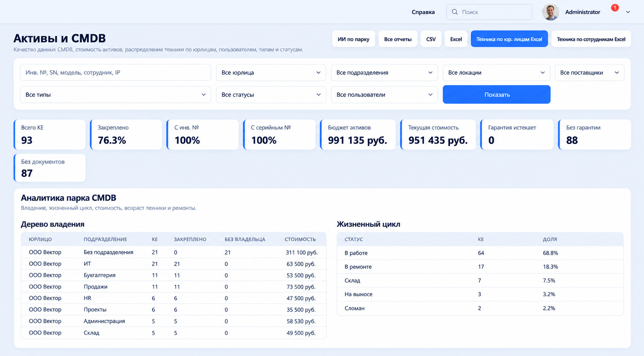This screenshot has height=356, width=644.
Task: Expand the Все пользователи dropdown
Action: tap(384, 95)
